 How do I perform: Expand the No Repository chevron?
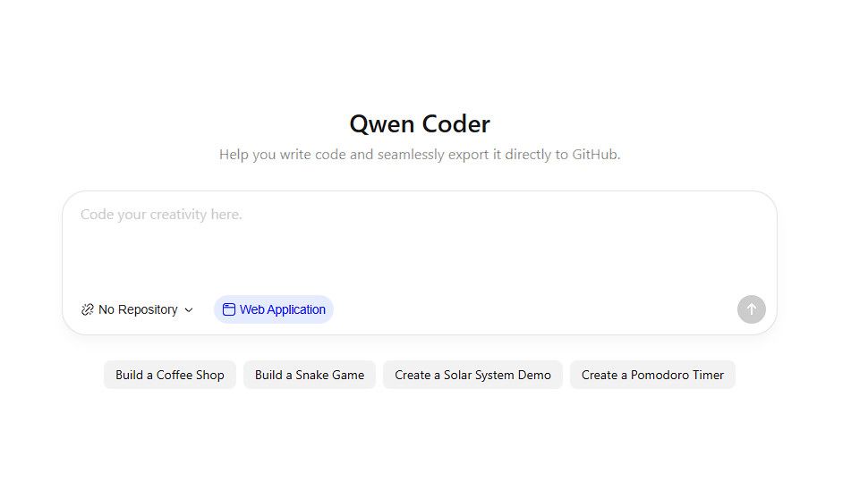point(189,309)
